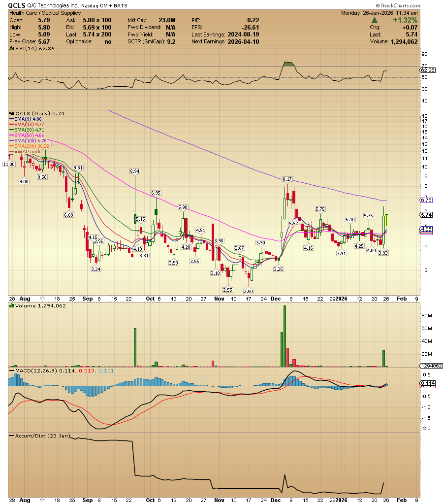Click the SCTR (SmlCap) value 9.2
Screen dimensions: 443x504
(x=171, y=41)
